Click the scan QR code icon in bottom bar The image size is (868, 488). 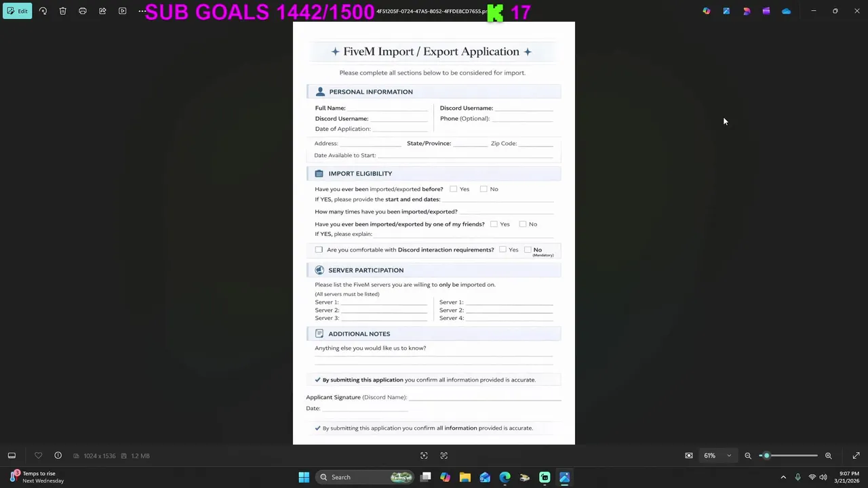point(424,455)
